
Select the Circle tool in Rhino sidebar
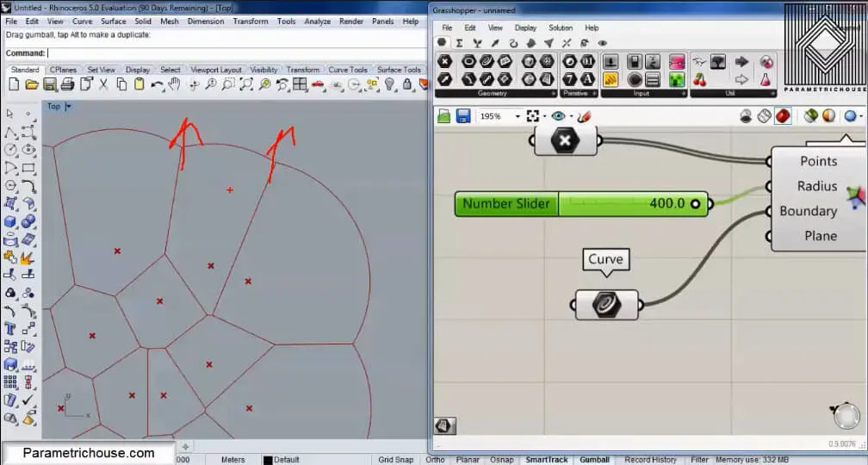(10, 150)
